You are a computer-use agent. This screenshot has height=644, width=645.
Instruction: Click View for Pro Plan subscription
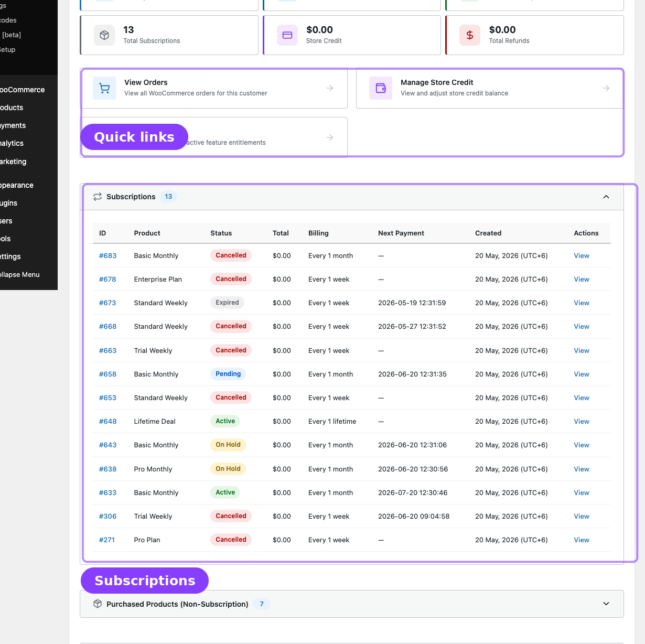[582, 540]
